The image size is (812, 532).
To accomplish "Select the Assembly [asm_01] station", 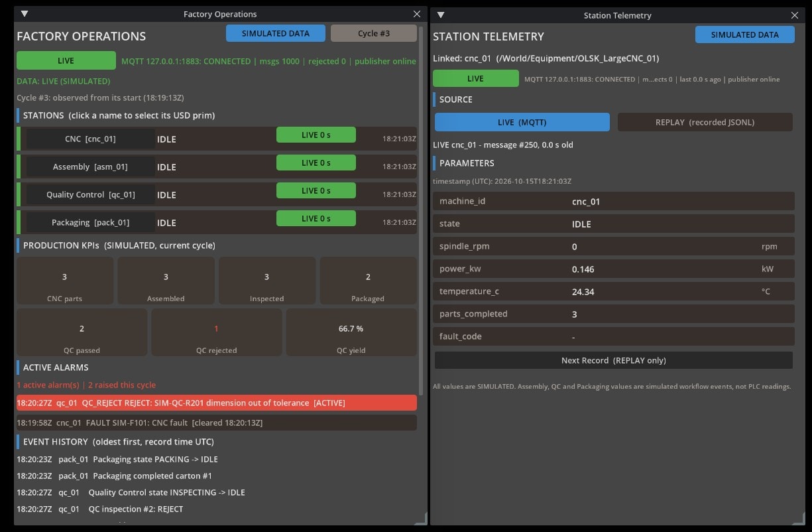I will 90,167.
